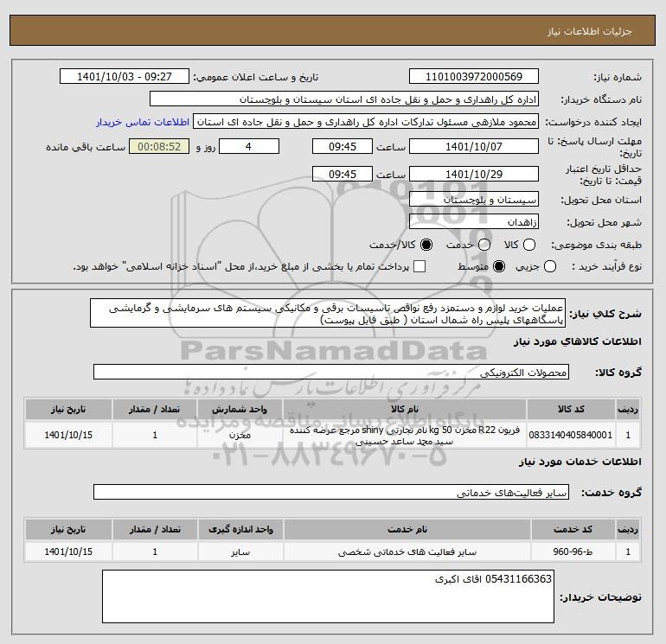Click the request creator name field
Image resolution: width=666 pixels, height=644 pixels.
[366, 122]
